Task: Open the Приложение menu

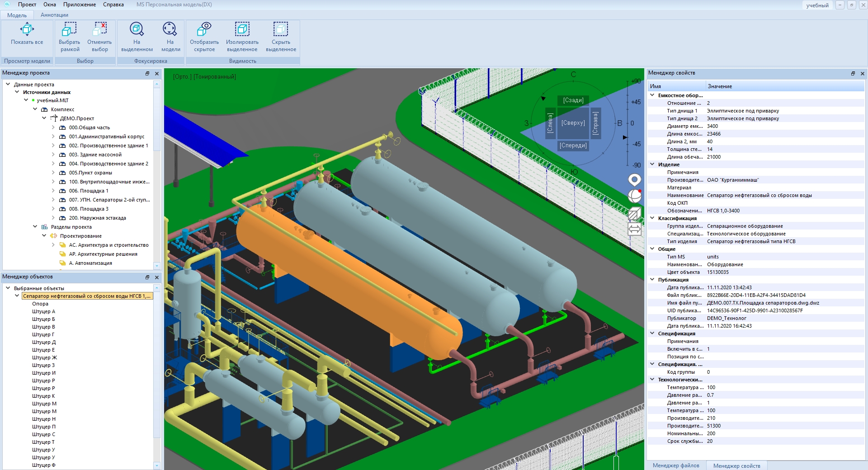Action: [79, 5]
